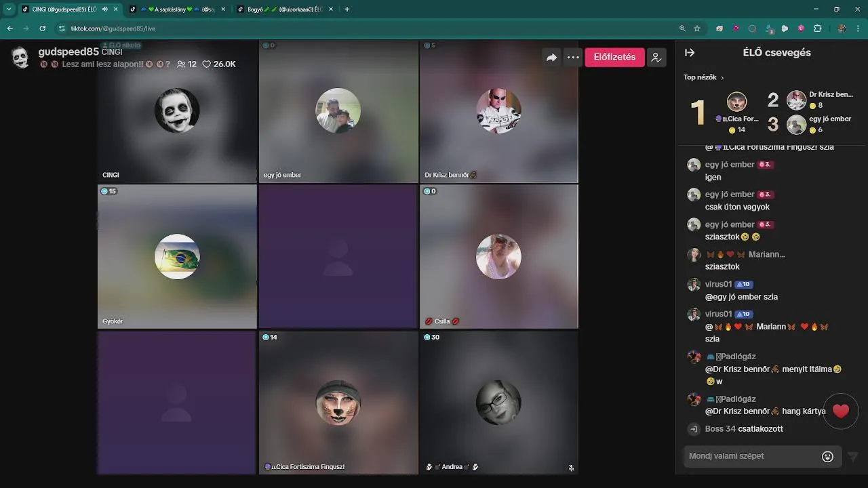Click the tiktok.com address bar URL
Viewport: 868px width, 488px height.
click(113, 28)
